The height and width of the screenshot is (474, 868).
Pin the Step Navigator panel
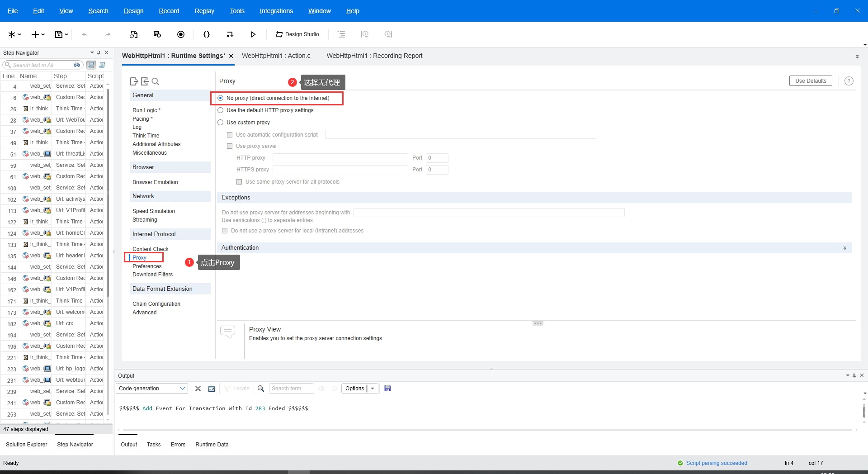[x=99, y=53]
